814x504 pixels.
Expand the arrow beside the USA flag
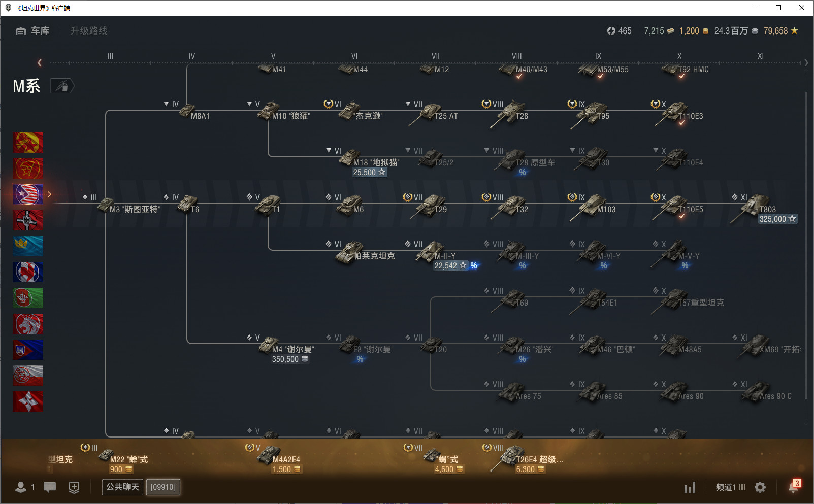(49, 194)
